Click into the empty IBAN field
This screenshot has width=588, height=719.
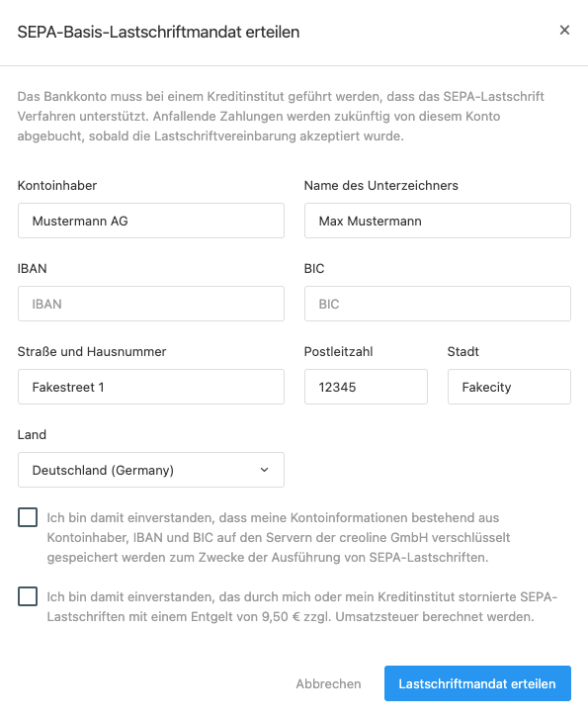point(151,304)
